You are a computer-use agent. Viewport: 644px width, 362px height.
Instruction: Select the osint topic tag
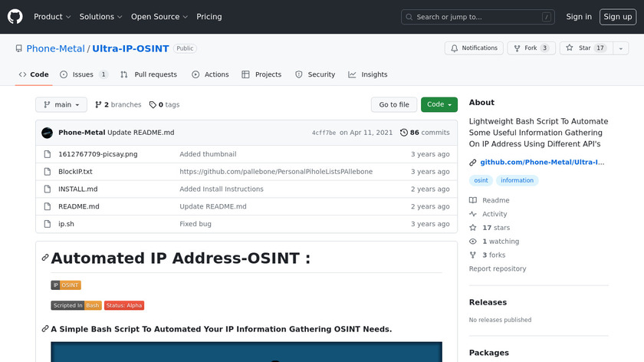tap(481, 181)
